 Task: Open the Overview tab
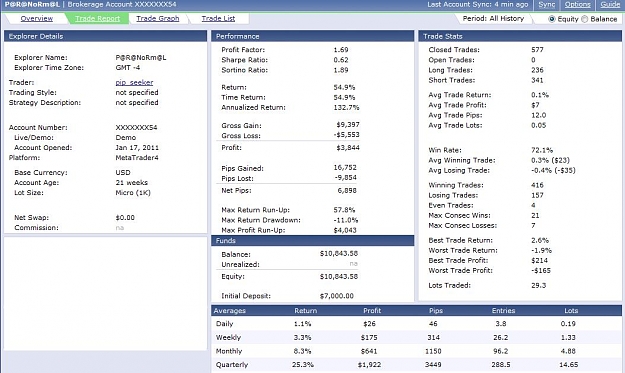37,18
